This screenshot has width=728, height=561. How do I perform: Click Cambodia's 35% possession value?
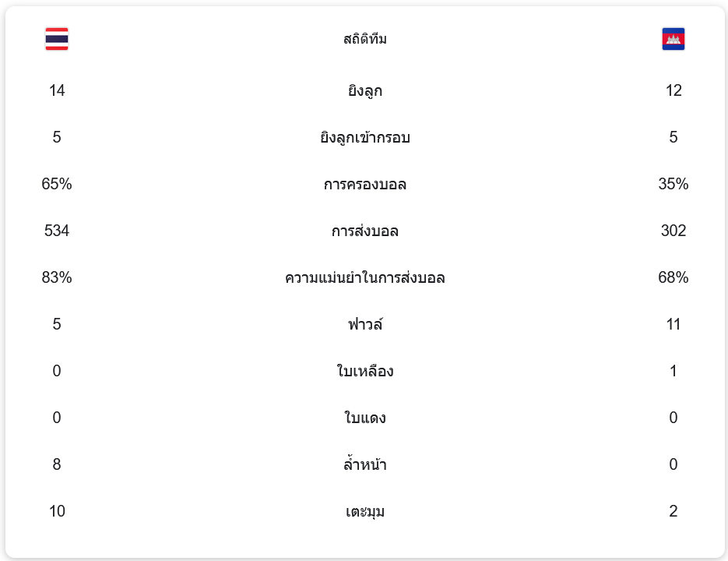(x=673, y=185)
